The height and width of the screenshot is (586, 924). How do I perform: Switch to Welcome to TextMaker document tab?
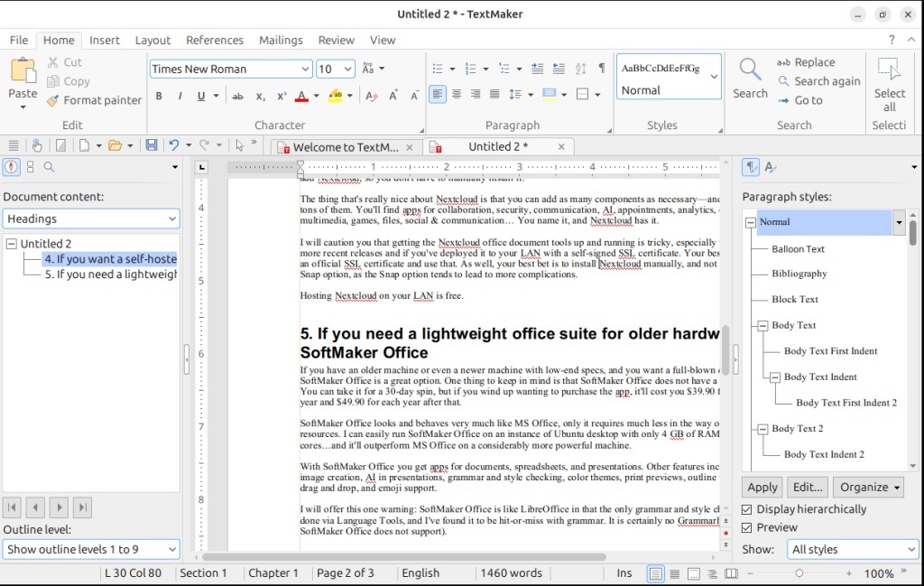click(346, 147)
